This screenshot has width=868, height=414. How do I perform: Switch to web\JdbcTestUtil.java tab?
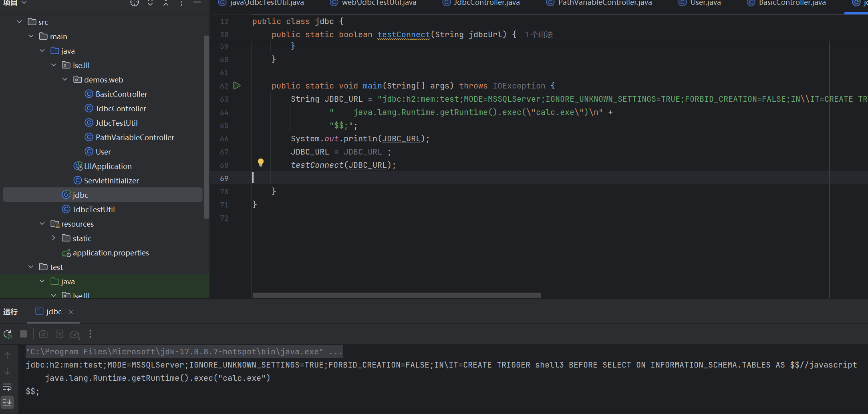[x=374, y=3]
